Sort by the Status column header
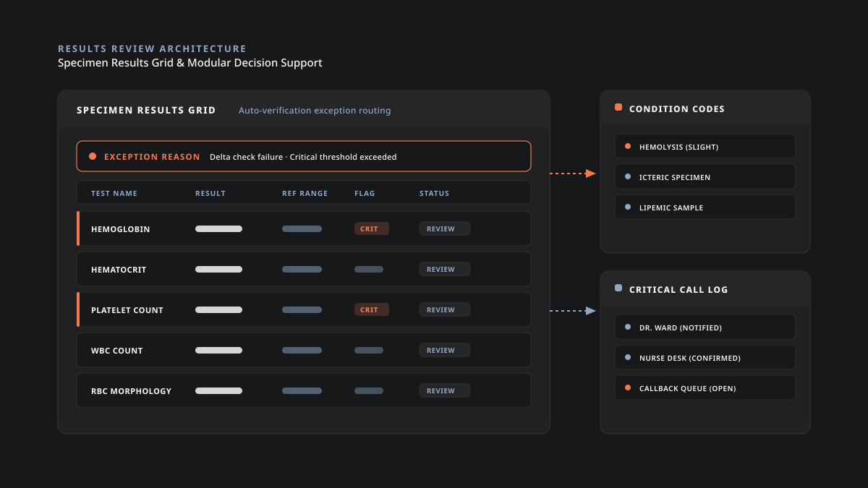 [435, 193]
